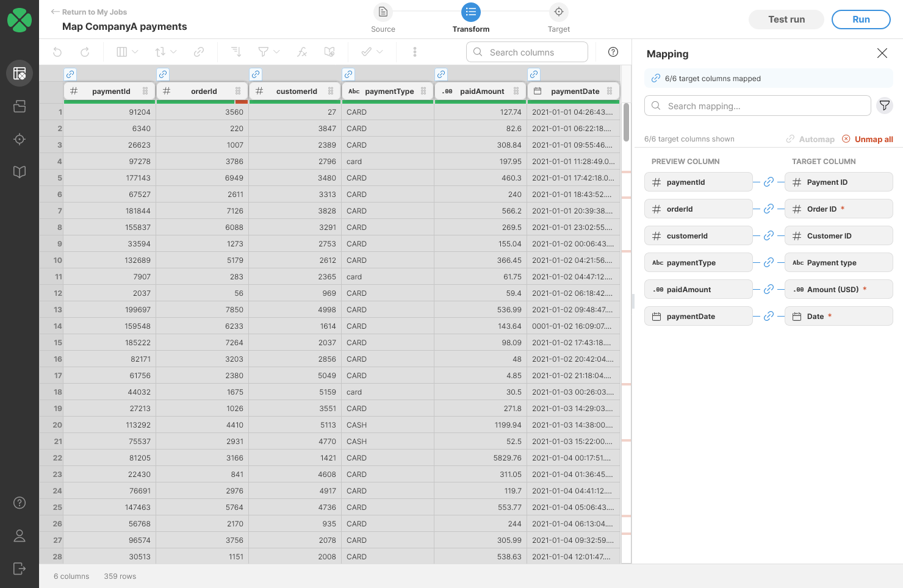Screen dimensions: 903x588
Task: Click the vertical scrollbar of the data table
Action: coord(626,122)
